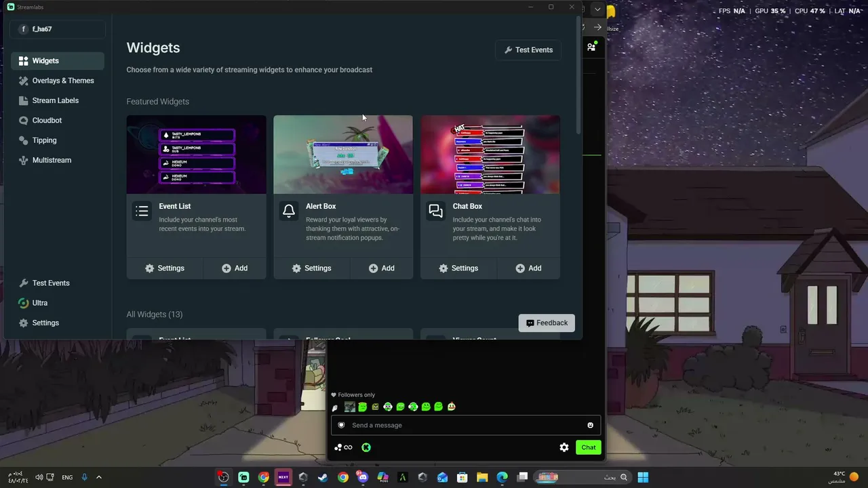Select Cloudbot in the sidebar
The height and width of the screenshot is (488, 868).
point(58,121)
